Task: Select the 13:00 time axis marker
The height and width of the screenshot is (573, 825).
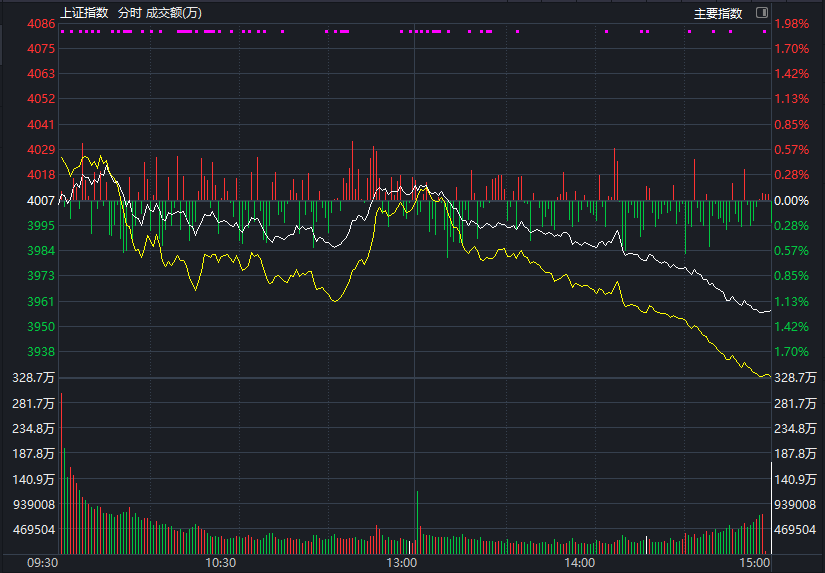Action: click(x=401, y=563)
